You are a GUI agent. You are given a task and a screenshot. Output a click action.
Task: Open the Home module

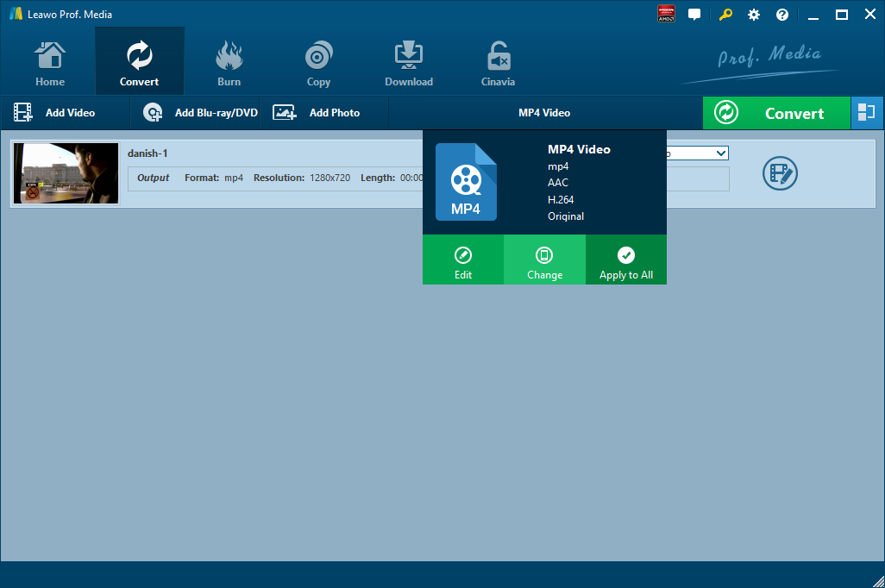point(50,62)
